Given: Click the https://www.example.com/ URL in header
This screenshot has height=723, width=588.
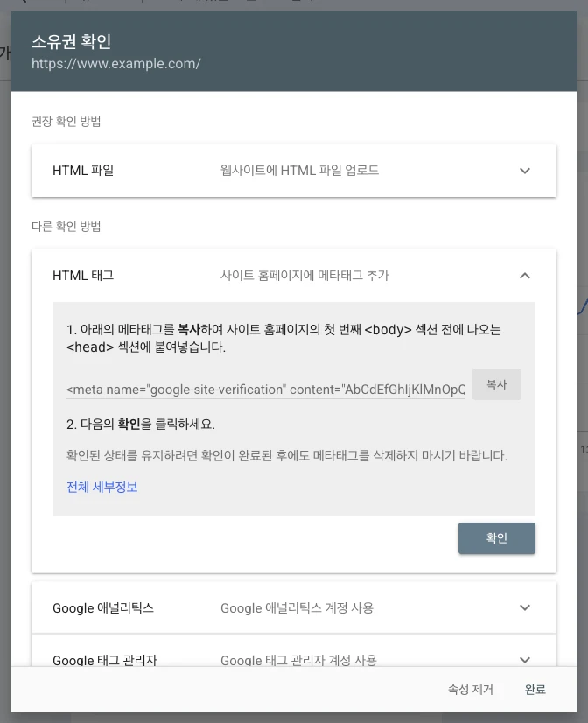Looking at the screenshot, I should tap(116, 64).
